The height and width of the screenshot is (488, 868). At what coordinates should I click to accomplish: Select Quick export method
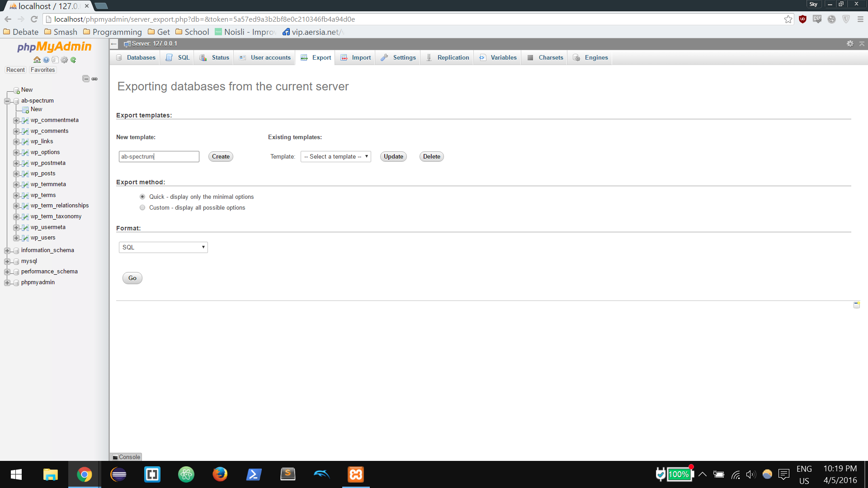coord(142,197)
